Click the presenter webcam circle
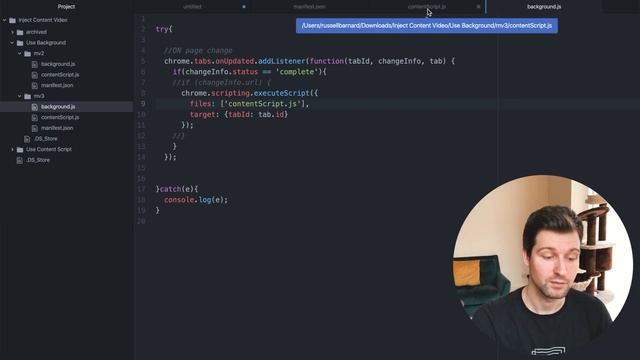This screenshot has height=360, width=640. pos(543,265)
